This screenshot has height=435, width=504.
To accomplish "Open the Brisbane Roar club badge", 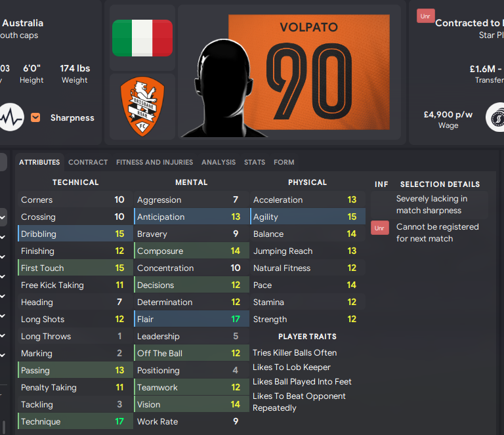I will (x=142, y=106).
